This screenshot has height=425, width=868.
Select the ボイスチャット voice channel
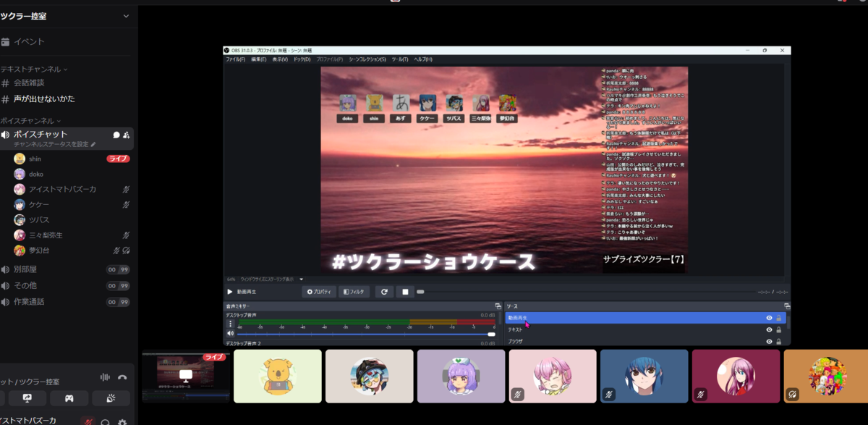pos(67,138)
